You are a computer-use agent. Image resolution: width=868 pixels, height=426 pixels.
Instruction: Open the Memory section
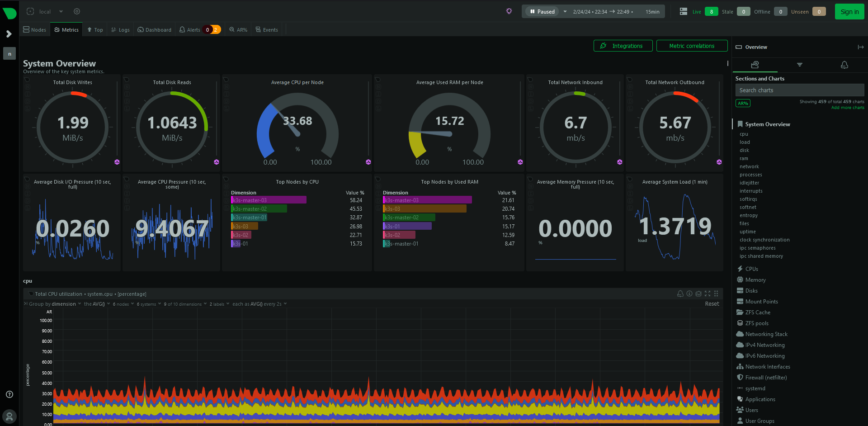coord(755,280)
